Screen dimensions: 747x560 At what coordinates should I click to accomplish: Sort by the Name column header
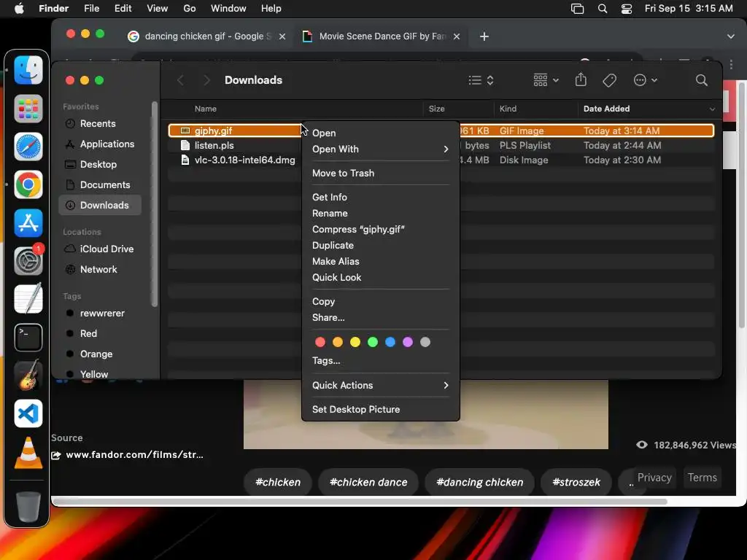click(x=205, y=109)
